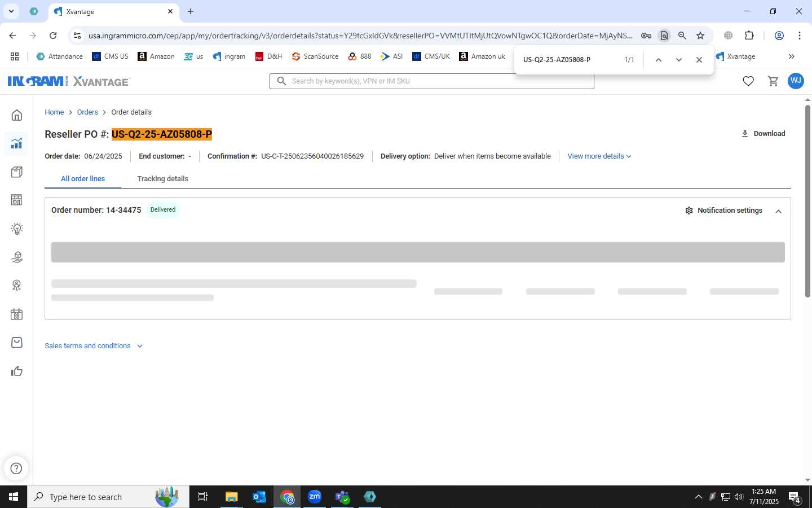
Task: Open Outlook from the taskbar
Action: [x=259, y=497]
